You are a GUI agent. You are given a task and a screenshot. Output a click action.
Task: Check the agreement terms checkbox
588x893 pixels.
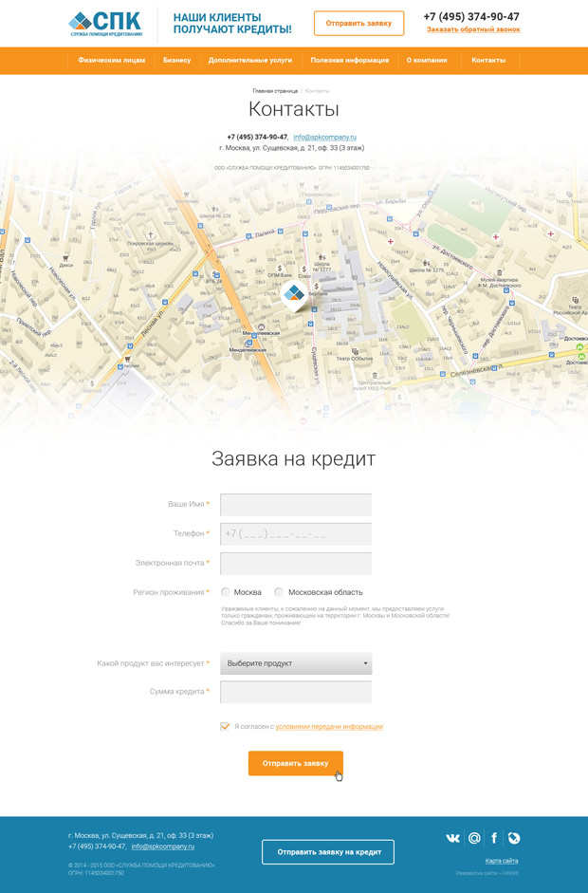[225, 726]
